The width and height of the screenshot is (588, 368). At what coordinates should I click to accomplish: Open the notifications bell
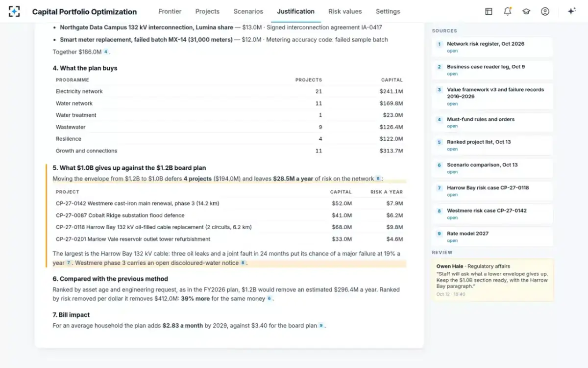[508, 11]
